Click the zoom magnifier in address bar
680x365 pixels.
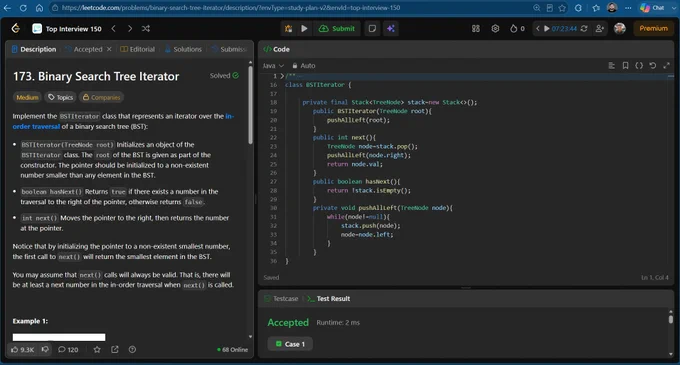(536, 8)
